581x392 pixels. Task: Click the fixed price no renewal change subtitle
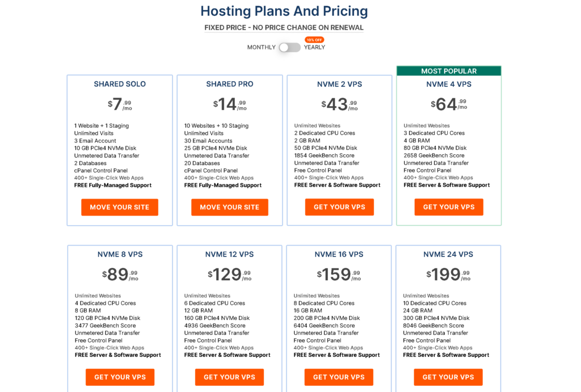[x=284, y=27]
